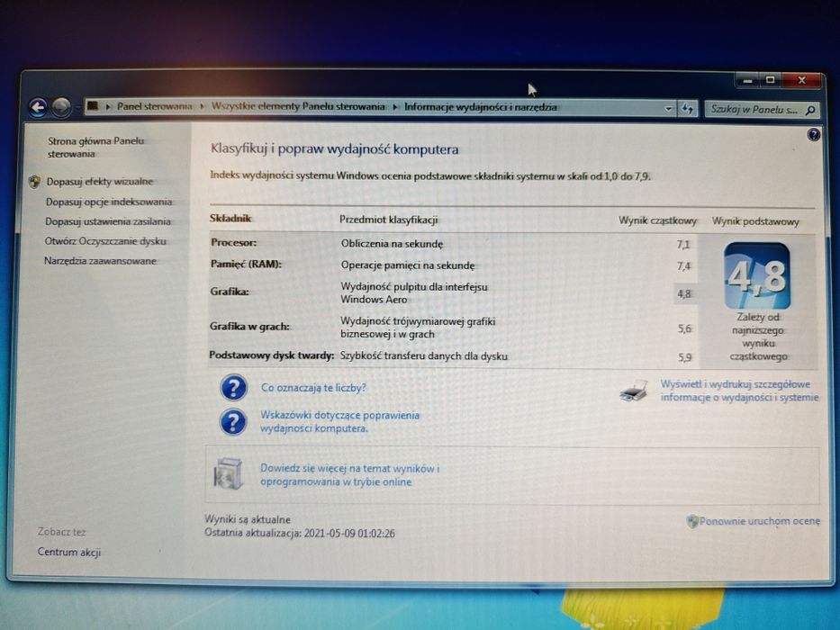This screenshot has width=840, height=630.
Task: Click the 'Wynik podstawowy' column header
Action: 755,221
